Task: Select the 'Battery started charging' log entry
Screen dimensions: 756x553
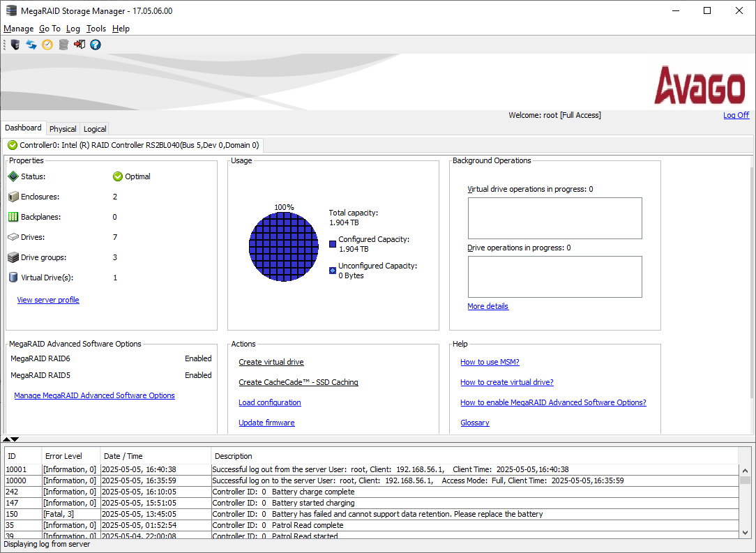Action: [x=372, y=503]
